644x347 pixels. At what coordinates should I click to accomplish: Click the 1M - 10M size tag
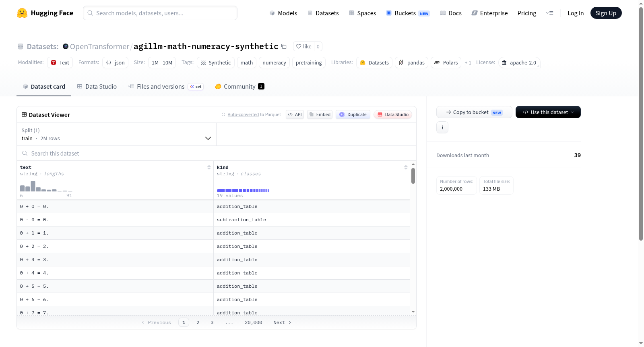162,62
